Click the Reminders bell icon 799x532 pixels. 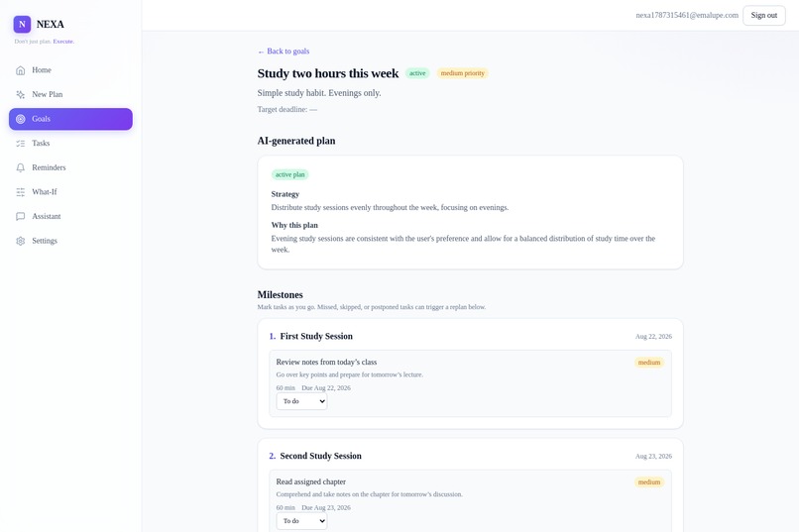21,168
